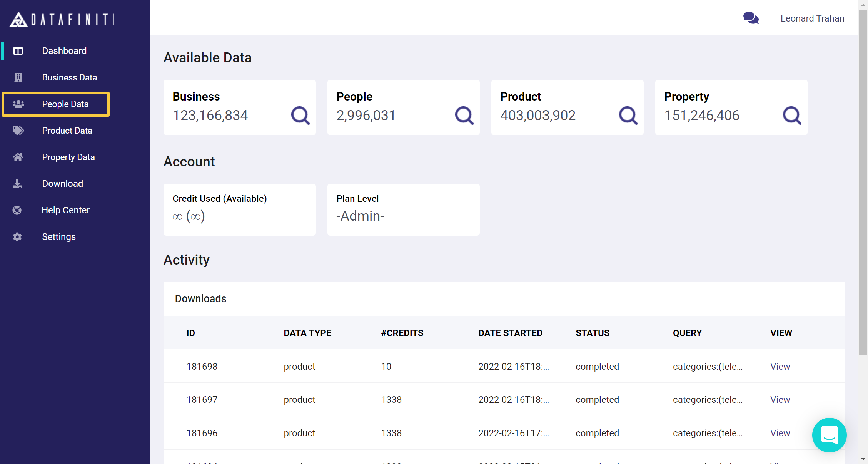Go to People Data in sidebar
This screenshot has height=464, width=868.
pyautogui.click(x=65, y=104)
